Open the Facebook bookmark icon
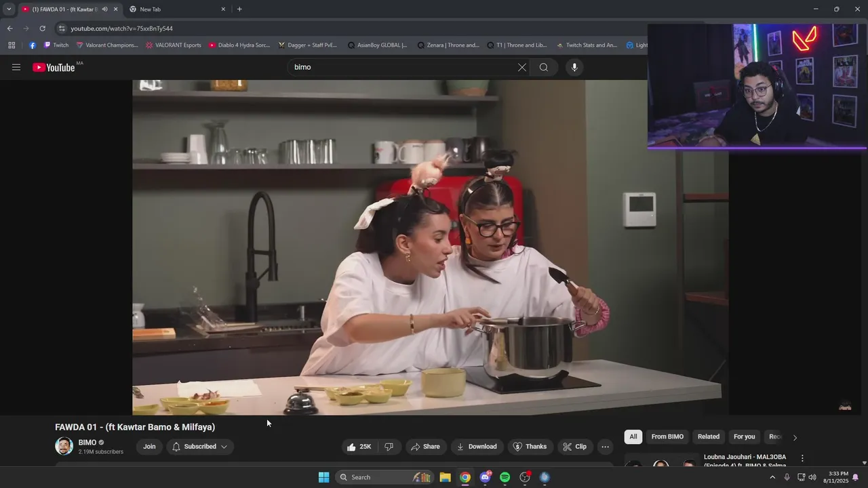The width and height of the screenshot is (868, 488). (x=33, y=45)
